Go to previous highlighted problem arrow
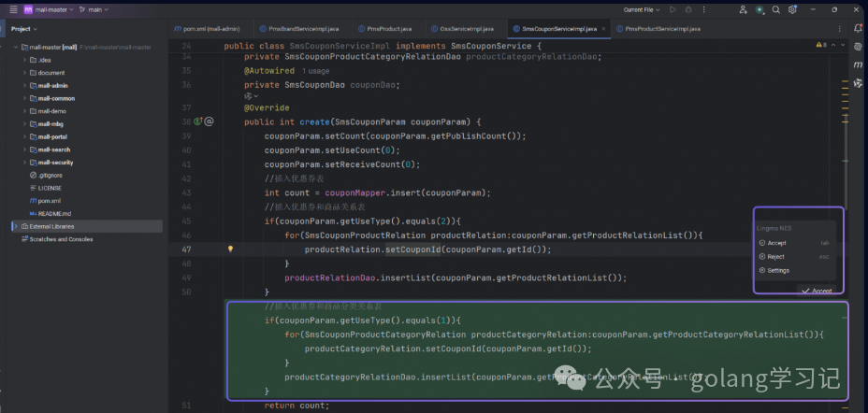 833,45
